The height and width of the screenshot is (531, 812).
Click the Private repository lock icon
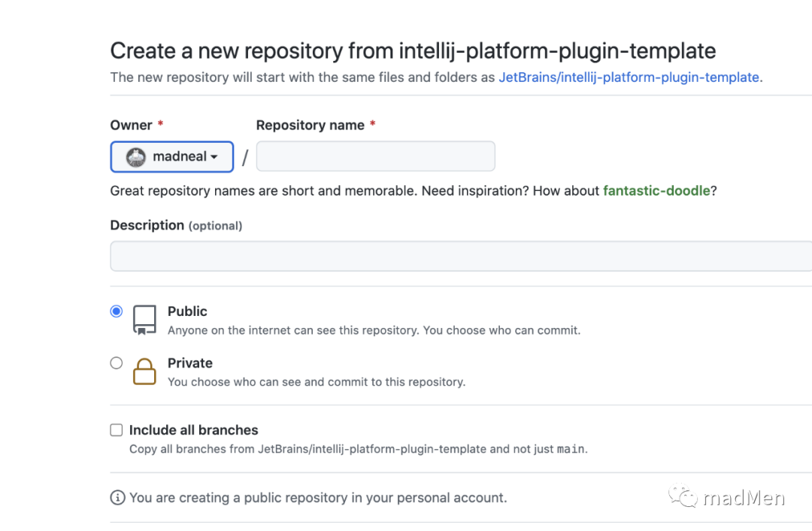[x=144, y=372]
